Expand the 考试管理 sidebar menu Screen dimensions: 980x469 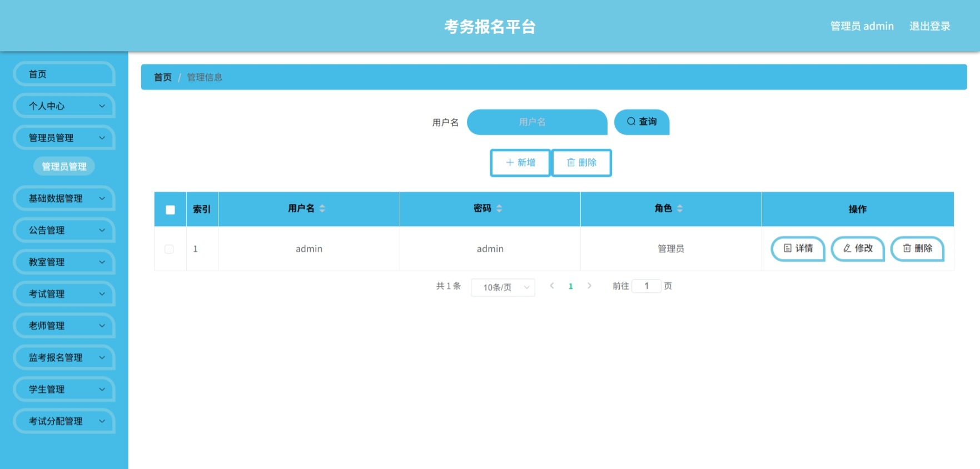[64, 293]
